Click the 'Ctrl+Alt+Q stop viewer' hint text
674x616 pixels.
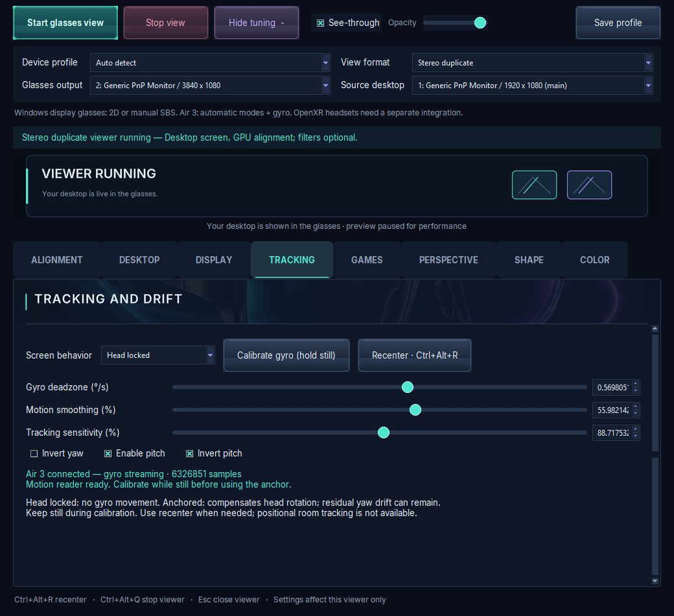click(143, 600)
